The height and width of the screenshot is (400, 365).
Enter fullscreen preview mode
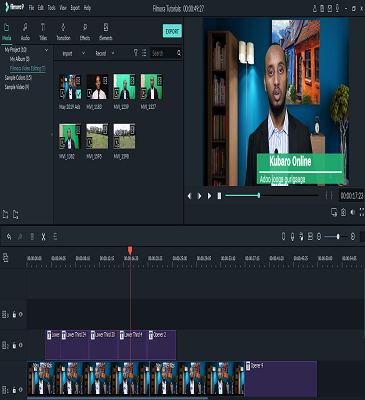(x=362, y=212)
